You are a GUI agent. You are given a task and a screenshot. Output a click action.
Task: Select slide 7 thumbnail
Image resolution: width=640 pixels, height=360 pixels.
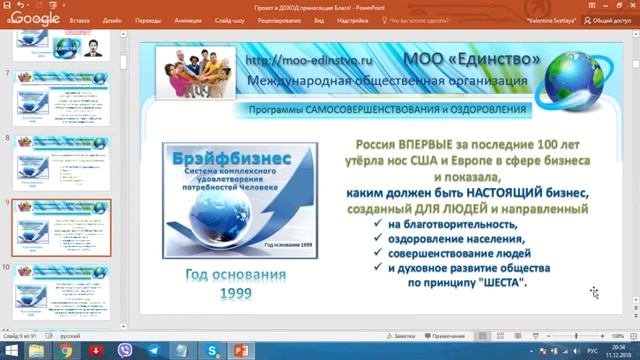61,98
